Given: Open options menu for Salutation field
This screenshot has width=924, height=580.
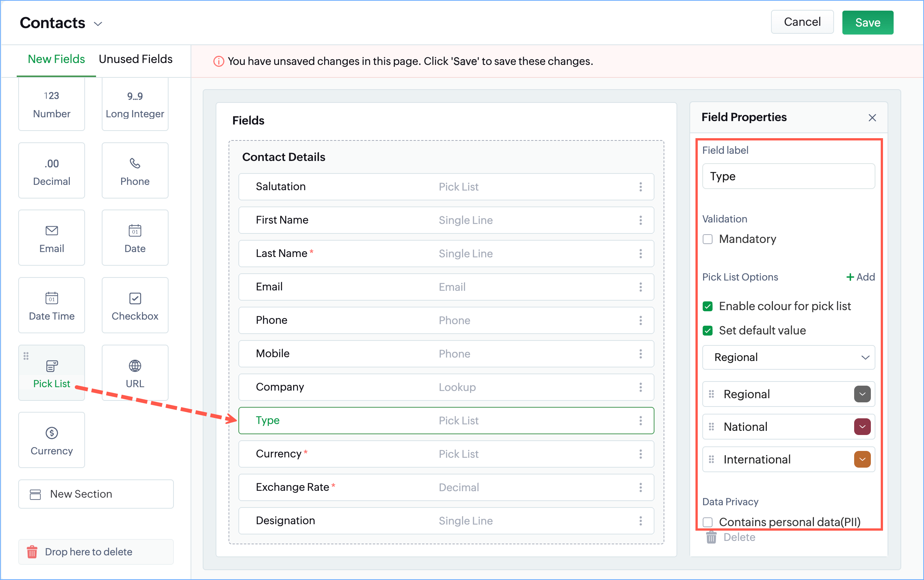Looking at the screenshot, I should (x=640, y=187).
